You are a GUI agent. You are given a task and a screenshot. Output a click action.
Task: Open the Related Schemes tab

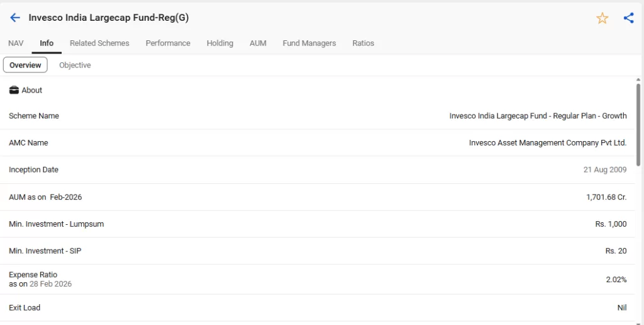[x=99, y=43]
